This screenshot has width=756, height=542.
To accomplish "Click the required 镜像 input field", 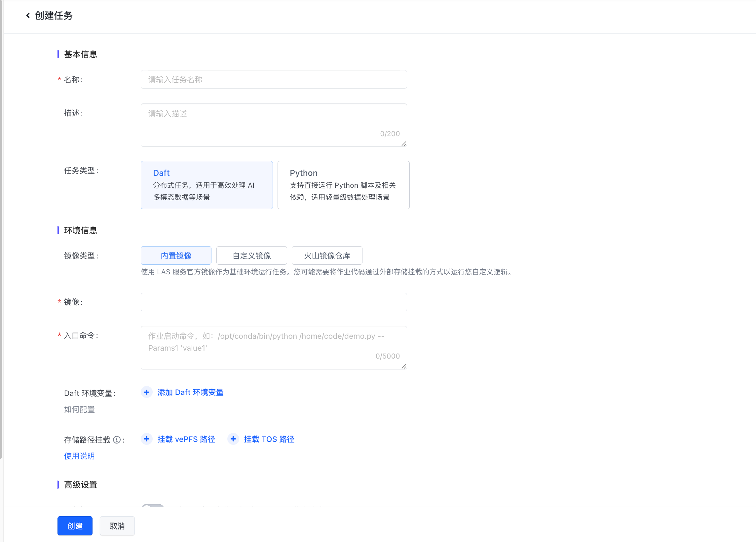I will click(x=273, y=302).
